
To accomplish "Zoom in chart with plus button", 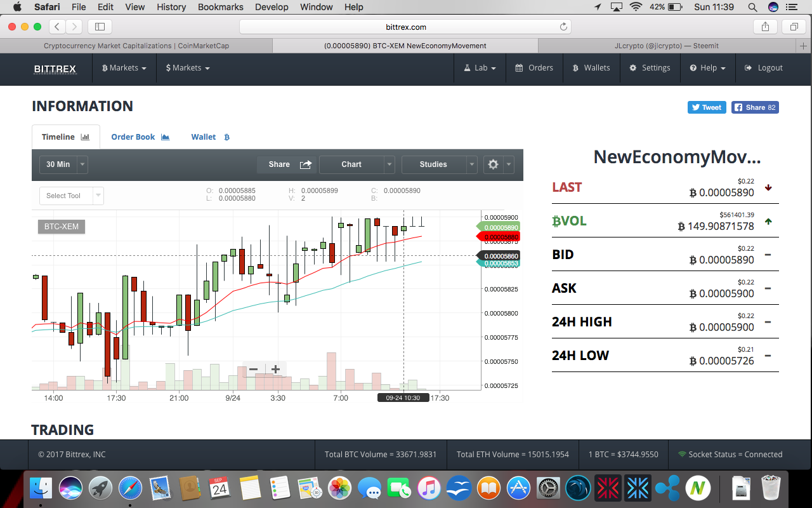I will 275,370.
